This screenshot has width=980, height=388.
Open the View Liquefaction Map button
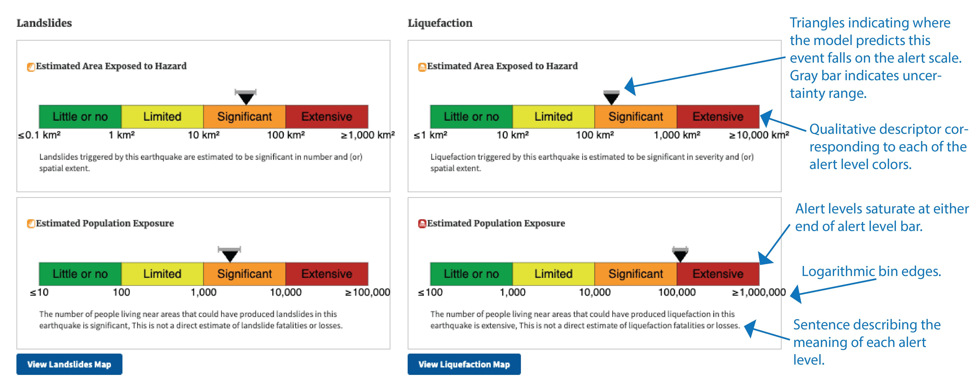pyautogui.click(x=464, y=364)
